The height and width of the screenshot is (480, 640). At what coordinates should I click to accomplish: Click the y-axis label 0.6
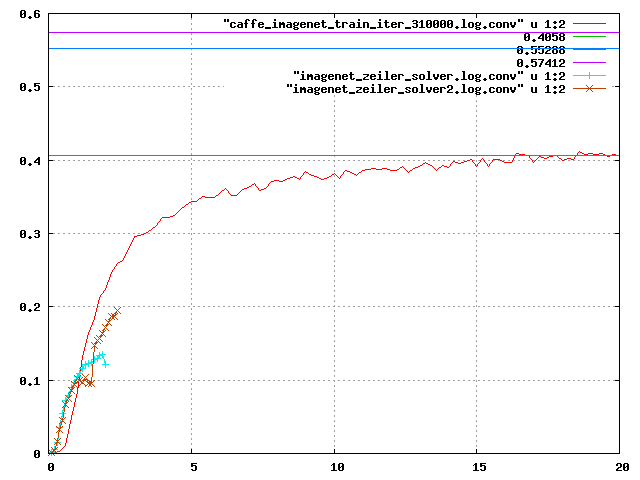pos(30,14)
